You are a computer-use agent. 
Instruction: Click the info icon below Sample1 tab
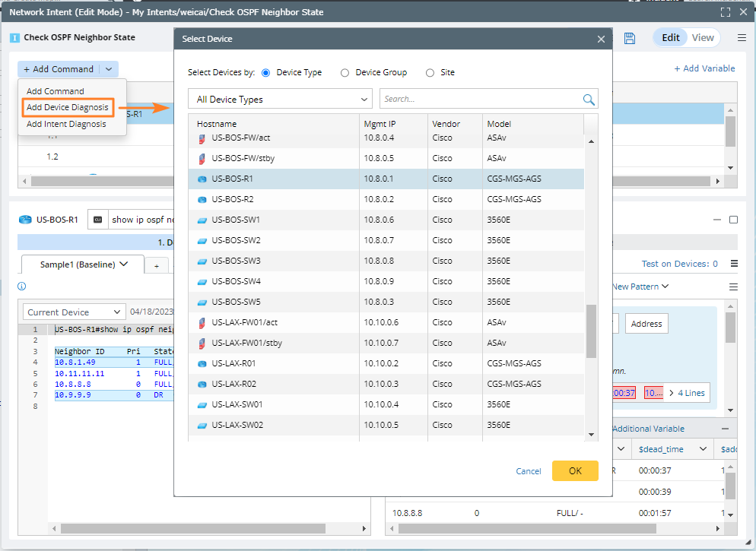pos(22,287)
